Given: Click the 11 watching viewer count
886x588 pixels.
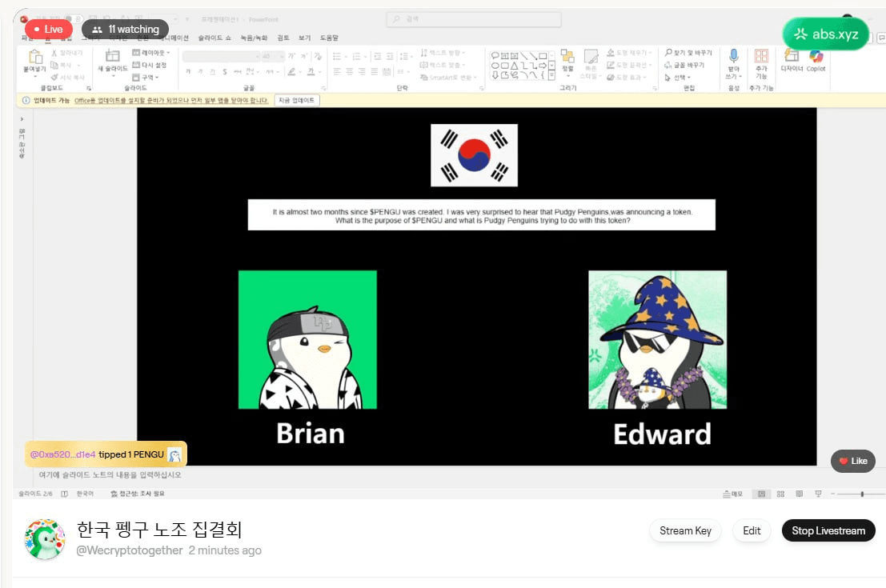Looking at the screenshot, I should 126,30.
